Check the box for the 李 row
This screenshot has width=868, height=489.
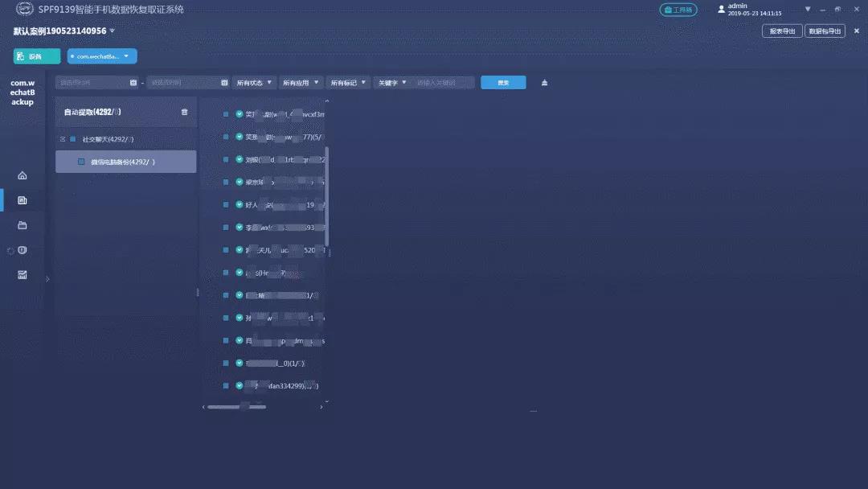coord(226,227)
